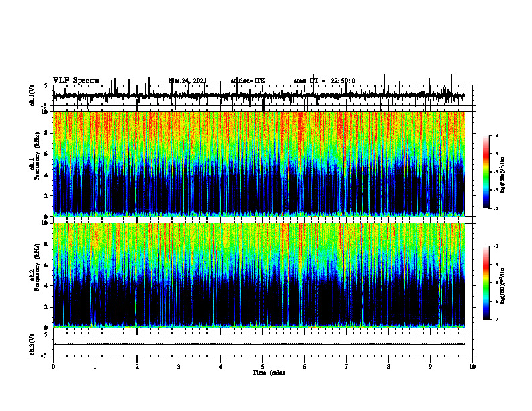Click the "5" tick on ch.1(V) axis
The height and width of the screenshot is (411, 532).
click(x=46, y=85)
